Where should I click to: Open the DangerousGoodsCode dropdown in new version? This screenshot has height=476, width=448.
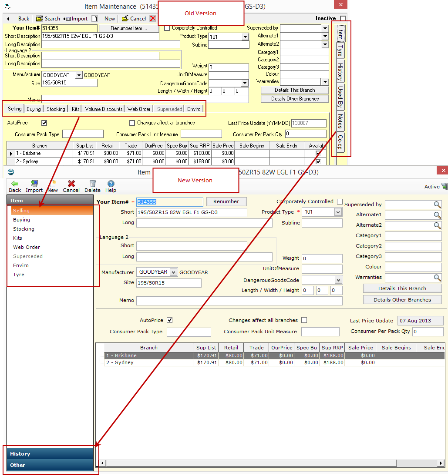coord(339,280)
